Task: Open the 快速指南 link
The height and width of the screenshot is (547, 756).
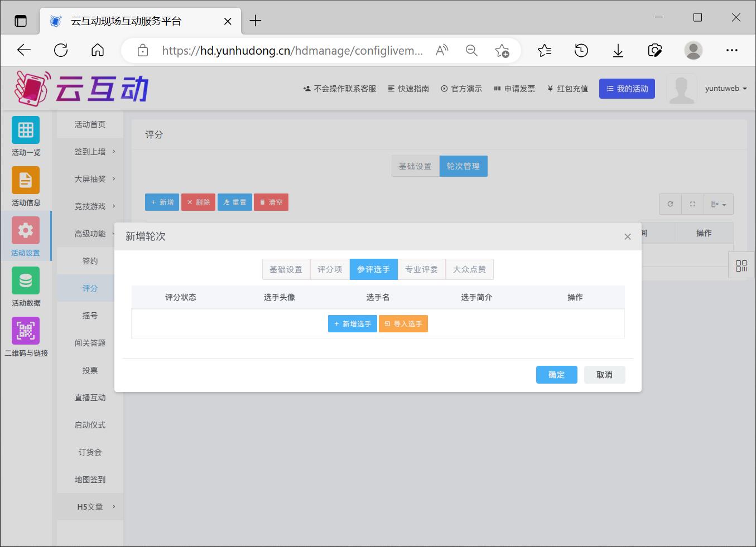Action: click(409, 89)
